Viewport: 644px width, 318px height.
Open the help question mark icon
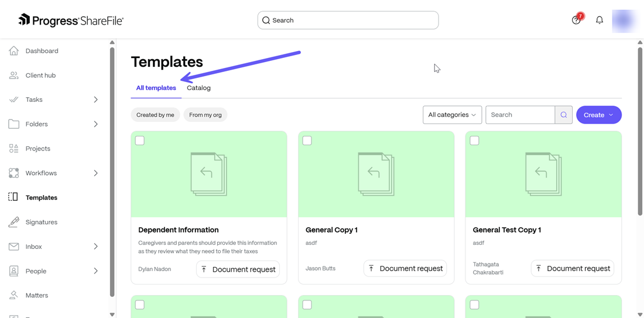[x=576, y=20]
